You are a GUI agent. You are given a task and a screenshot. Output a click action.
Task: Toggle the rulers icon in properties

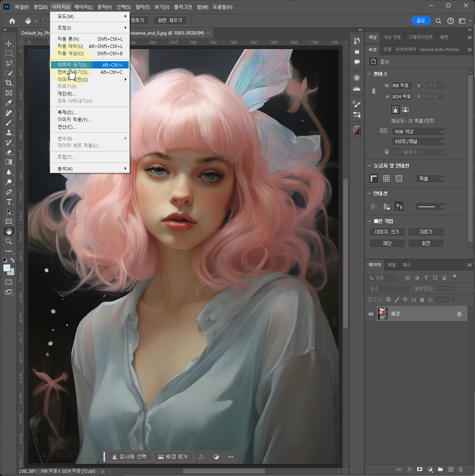coord(374,178)
